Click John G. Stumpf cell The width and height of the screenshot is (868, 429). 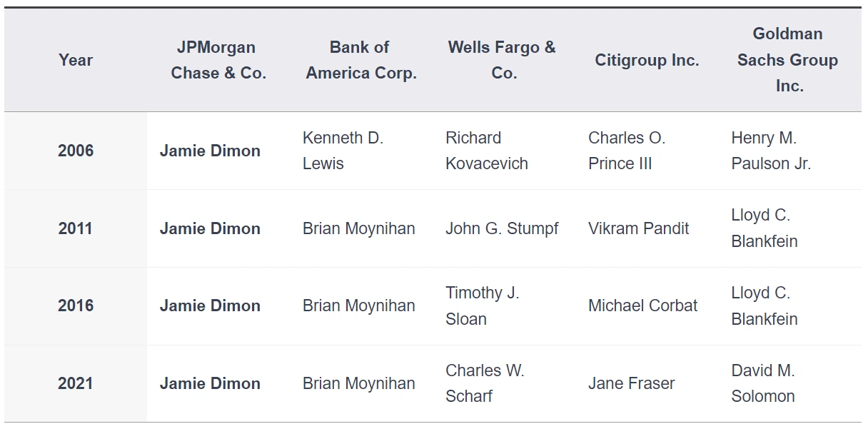[x=502, y=228]
